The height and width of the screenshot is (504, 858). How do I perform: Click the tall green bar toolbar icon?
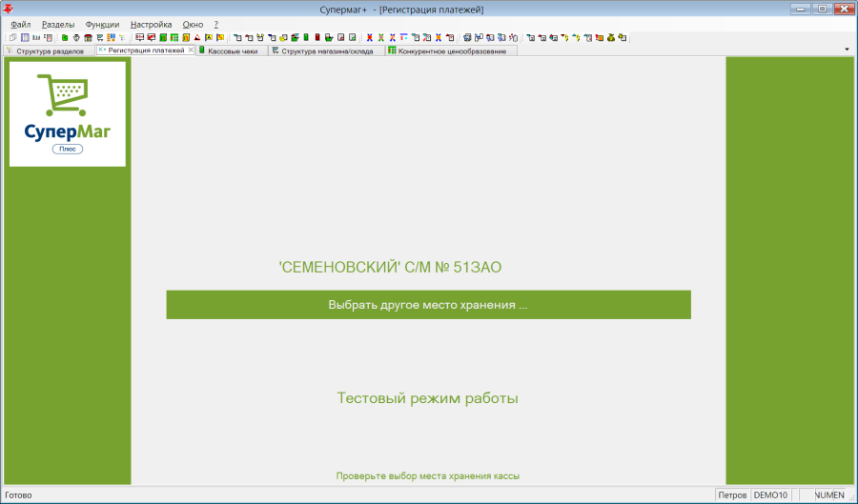(x=306, y=38)
